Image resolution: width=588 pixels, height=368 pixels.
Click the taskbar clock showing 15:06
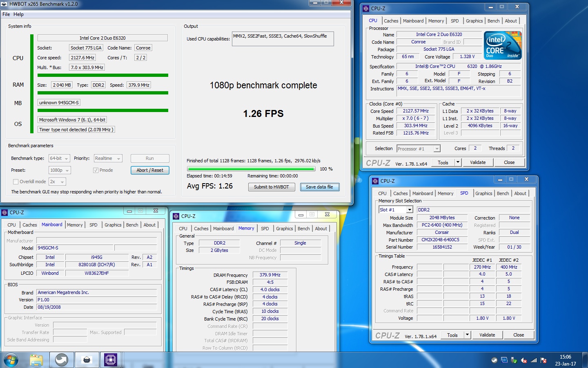566,360
